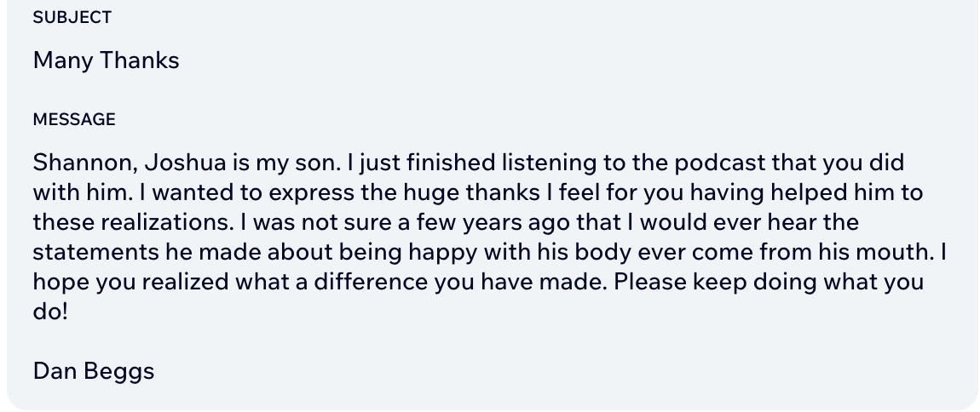Click the final word "do!" of the message

(x=50, y=312)
